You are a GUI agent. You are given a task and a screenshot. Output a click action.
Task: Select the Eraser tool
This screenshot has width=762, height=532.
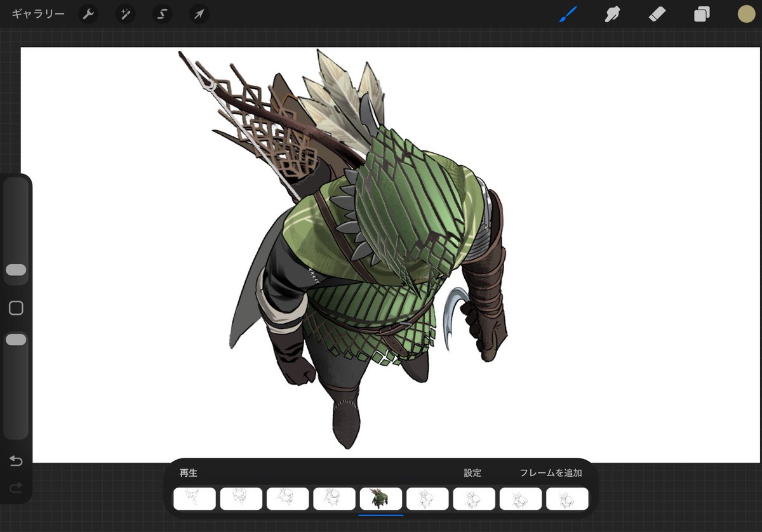(x=657, y=14)
